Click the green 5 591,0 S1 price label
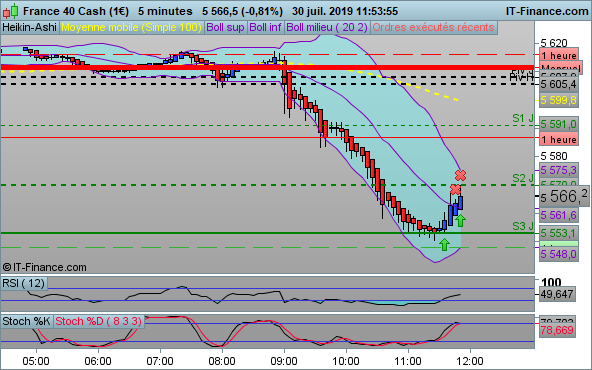The image size is (592, 370). coord(559,124)
